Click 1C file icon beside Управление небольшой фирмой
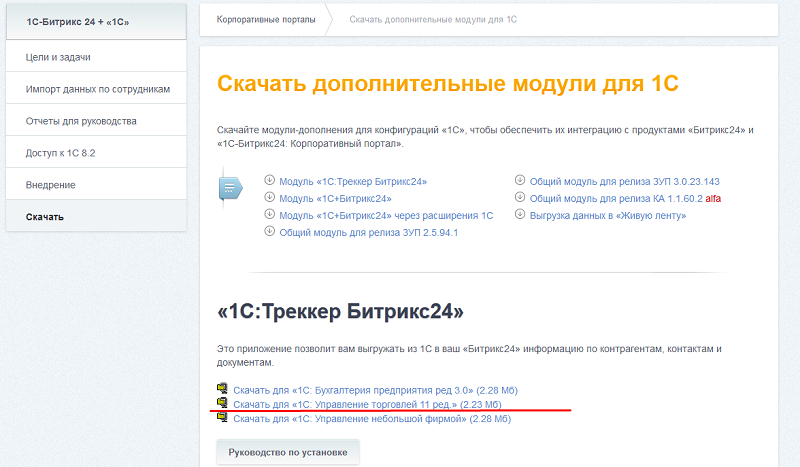This screenshot has width=800, height=467. point(222,417)
